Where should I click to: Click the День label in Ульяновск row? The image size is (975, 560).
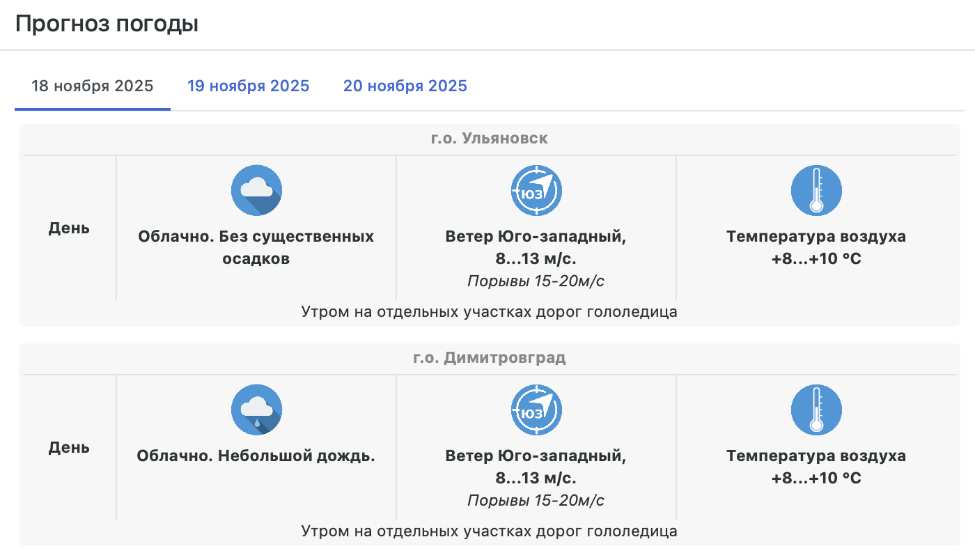click(69, 228)
